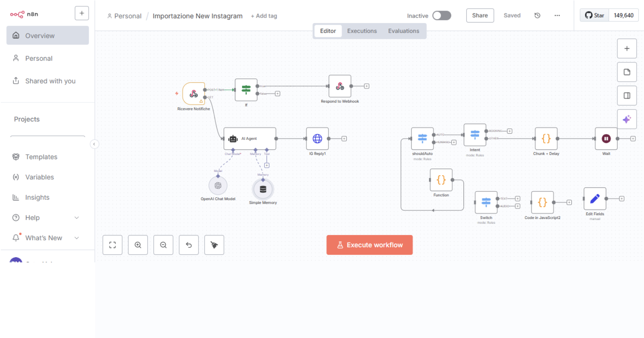
Task: Open Personal in sidebar
Action: point(48,58)
